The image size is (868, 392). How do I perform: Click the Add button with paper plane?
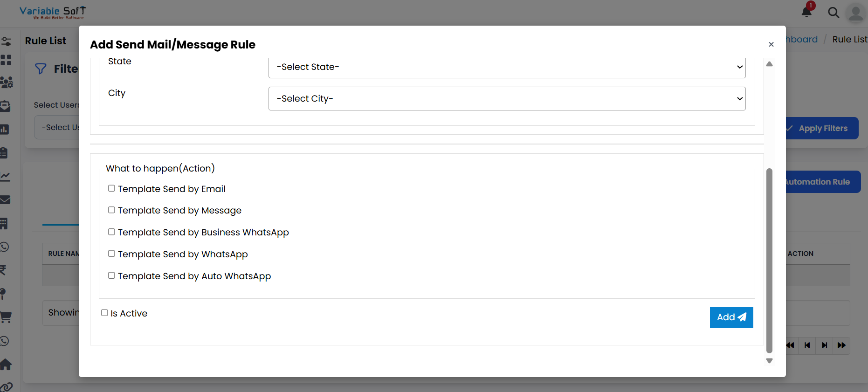click(731, 317)
